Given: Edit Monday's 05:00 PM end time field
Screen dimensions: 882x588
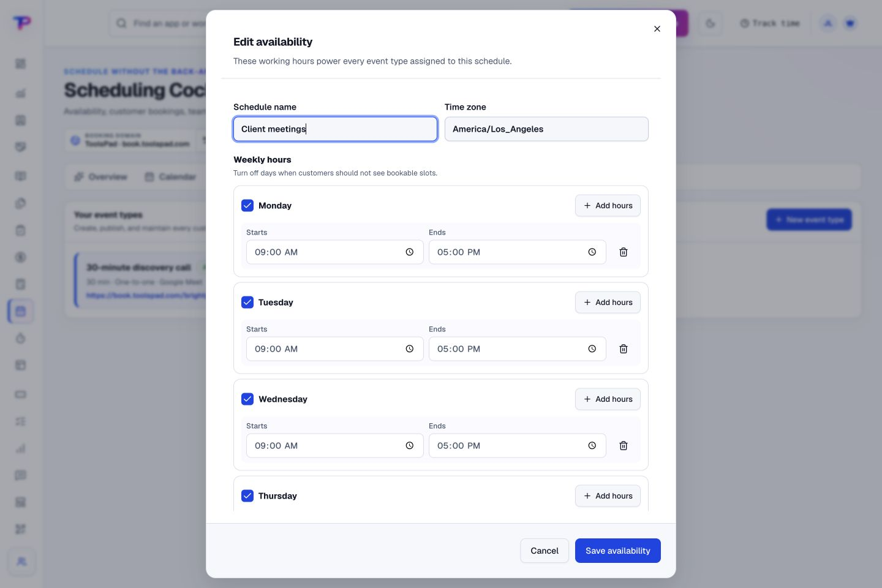Looking at the screenshot, I should 518,252.
